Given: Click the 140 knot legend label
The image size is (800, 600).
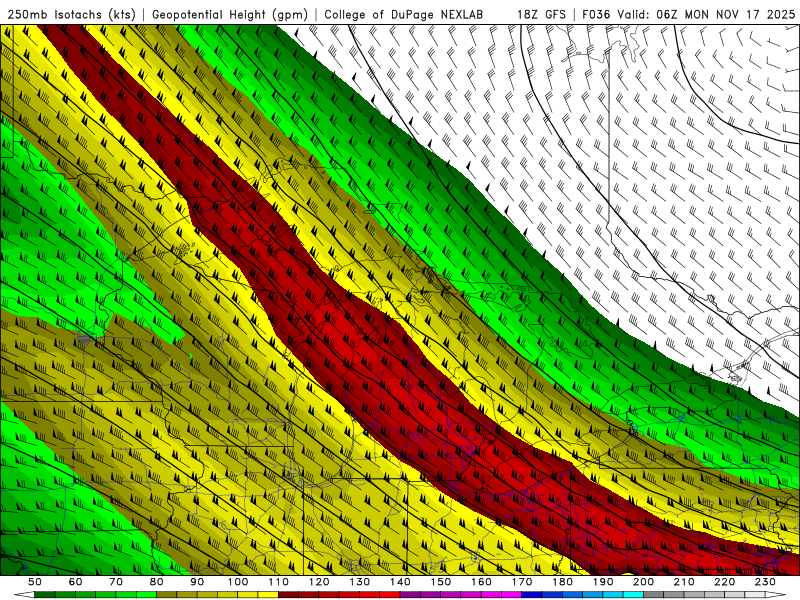Looking at the screenshot, I should coord(400,582).
